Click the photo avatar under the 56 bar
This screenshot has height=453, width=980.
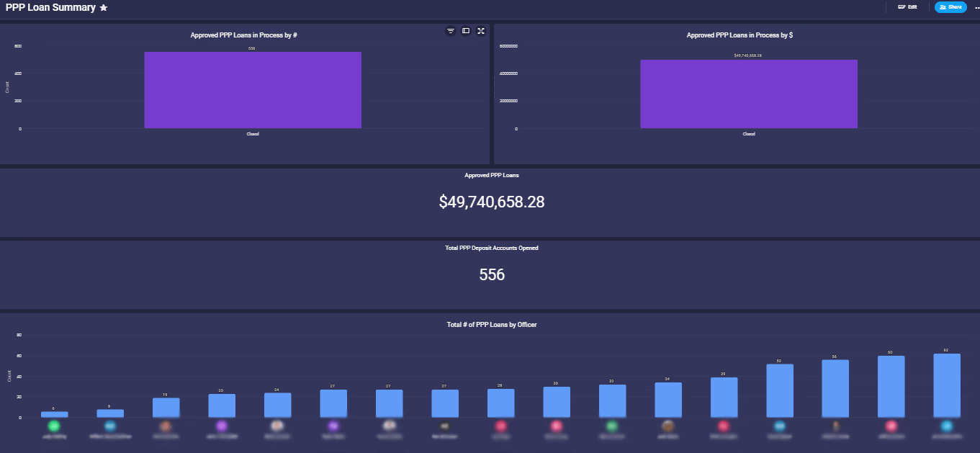(x=835, y=426)
